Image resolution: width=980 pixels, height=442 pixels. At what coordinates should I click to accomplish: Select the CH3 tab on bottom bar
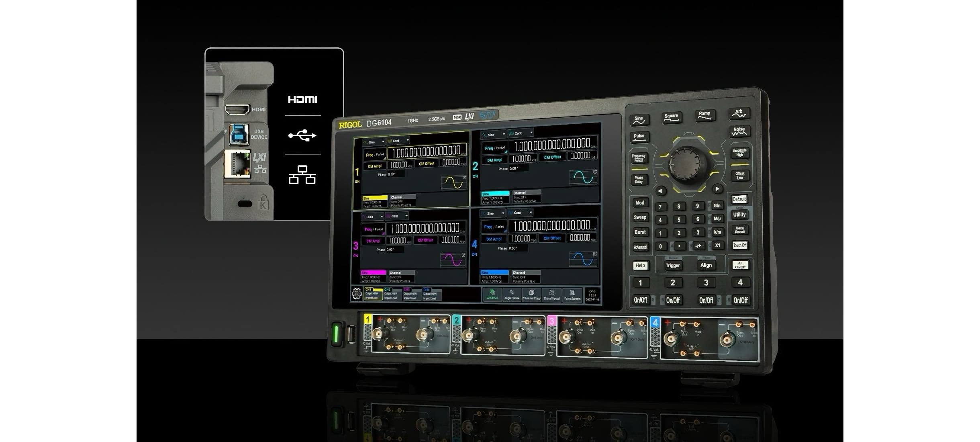pyautogui.click(x=412, y=295)
